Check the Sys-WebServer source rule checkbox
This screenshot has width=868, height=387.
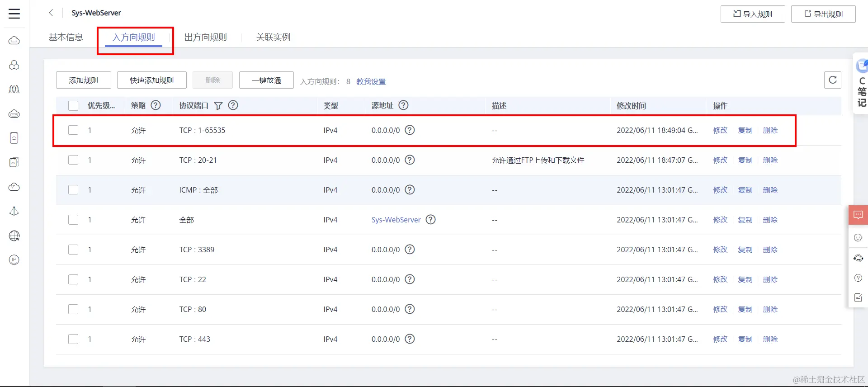click(x=73, y=220)
